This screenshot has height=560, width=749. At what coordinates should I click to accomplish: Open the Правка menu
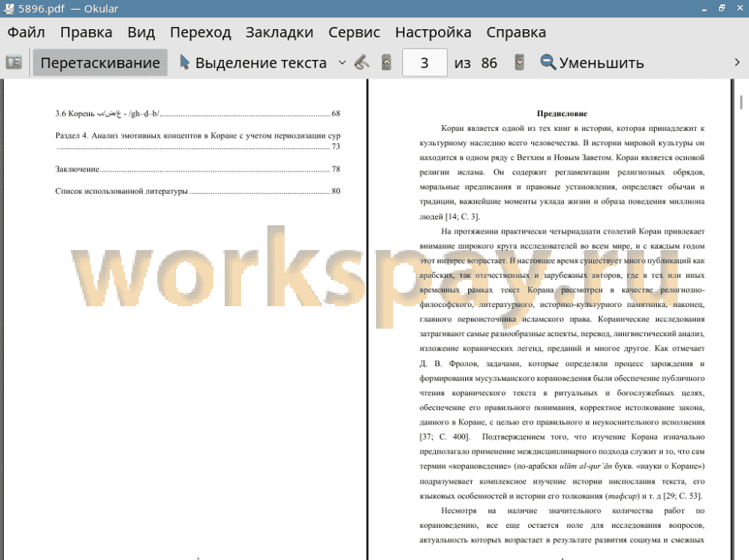pyautogui.click(x=86, y=32)
